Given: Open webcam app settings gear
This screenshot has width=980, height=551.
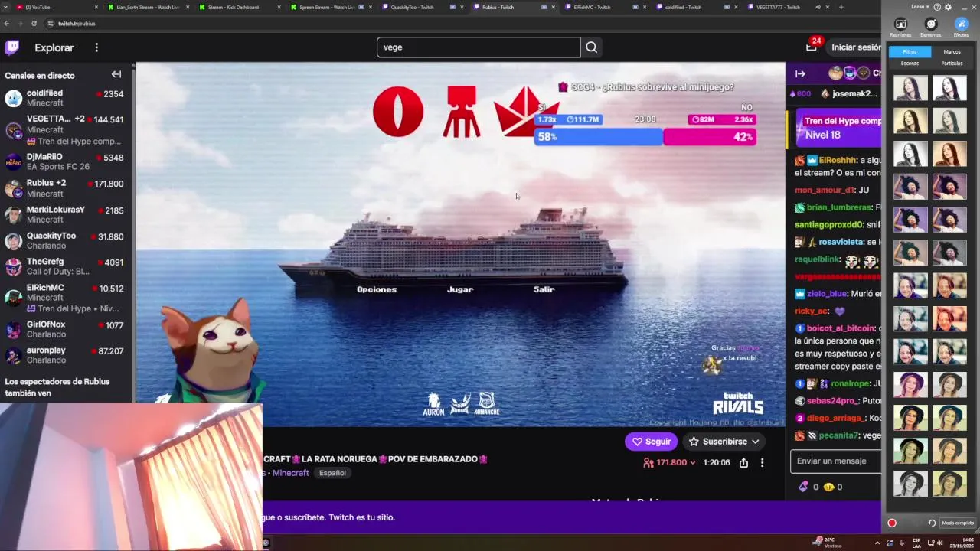Looking at the screenshot, I should click(948, 7).
